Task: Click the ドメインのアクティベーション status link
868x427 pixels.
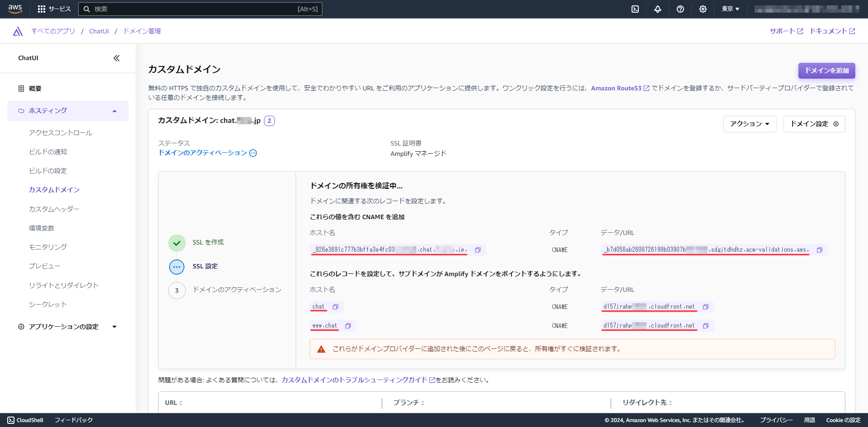Action: [203, 153]
